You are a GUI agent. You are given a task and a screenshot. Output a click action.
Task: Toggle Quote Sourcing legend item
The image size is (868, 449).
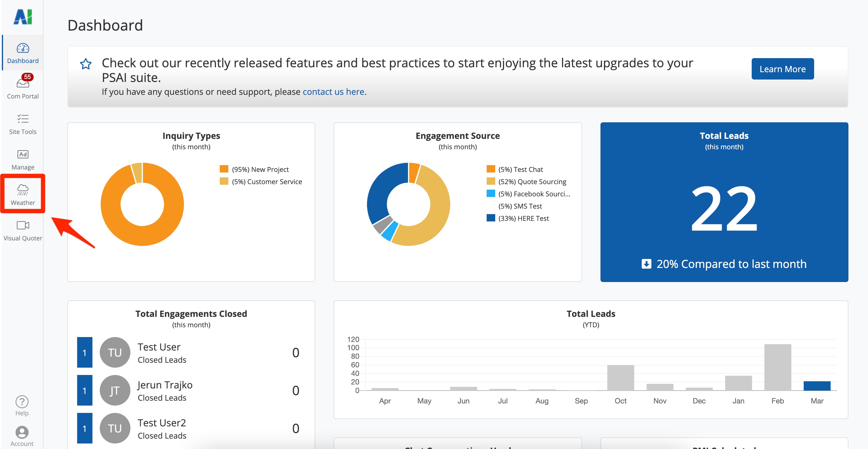[532, 182]
